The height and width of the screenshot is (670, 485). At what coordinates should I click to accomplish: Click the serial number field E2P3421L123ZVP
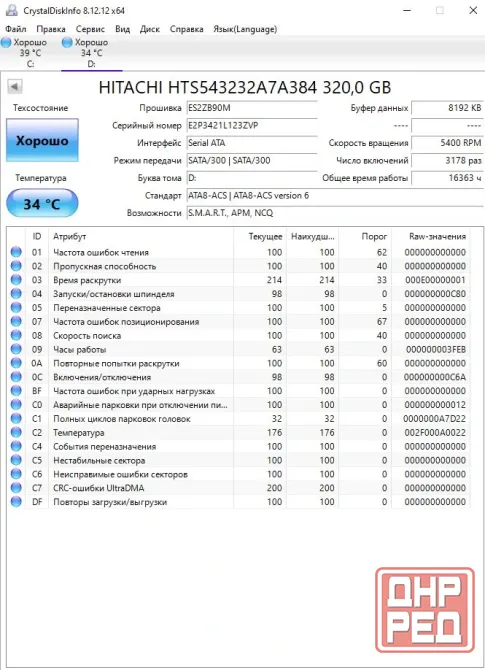(x=252, y=126)
